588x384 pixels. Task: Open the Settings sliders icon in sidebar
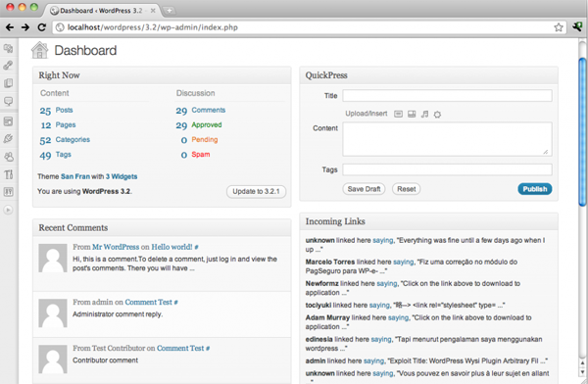click(8, 192)
